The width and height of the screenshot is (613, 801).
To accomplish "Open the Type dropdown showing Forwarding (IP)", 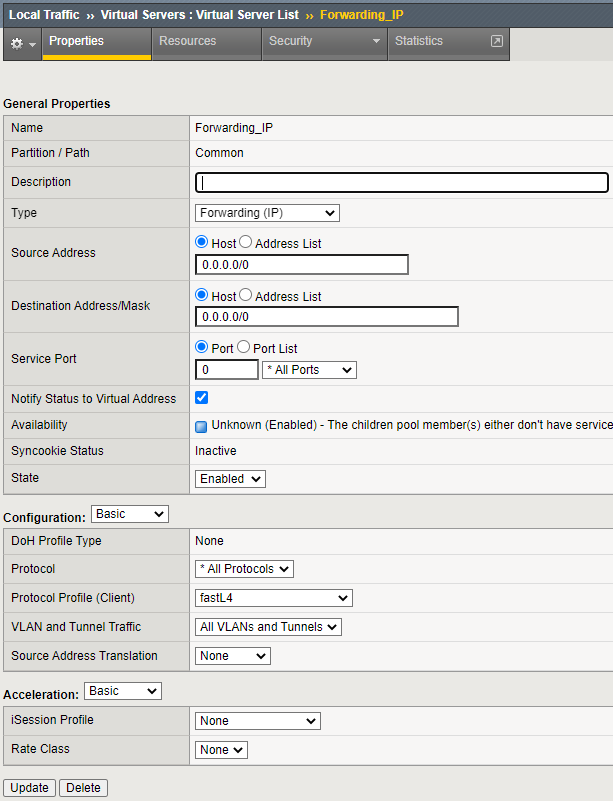I will pos(267,213).
